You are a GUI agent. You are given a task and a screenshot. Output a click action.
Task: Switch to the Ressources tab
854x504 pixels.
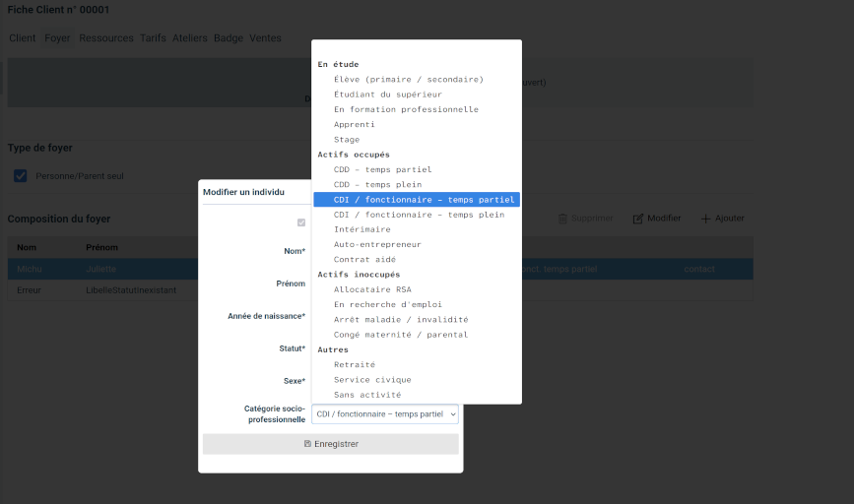pos(106,38)
